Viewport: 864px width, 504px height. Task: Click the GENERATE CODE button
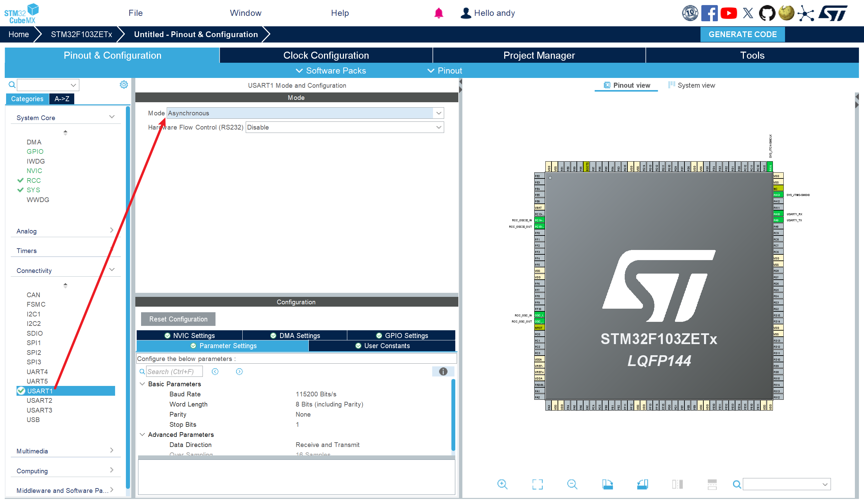(x=742, y=34)
